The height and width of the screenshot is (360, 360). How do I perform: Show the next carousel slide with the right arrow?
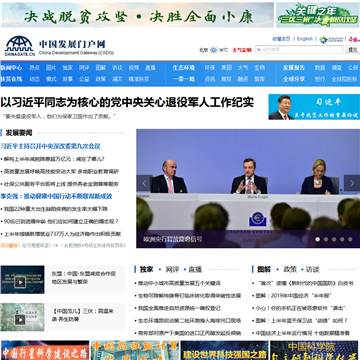(352, 183)
